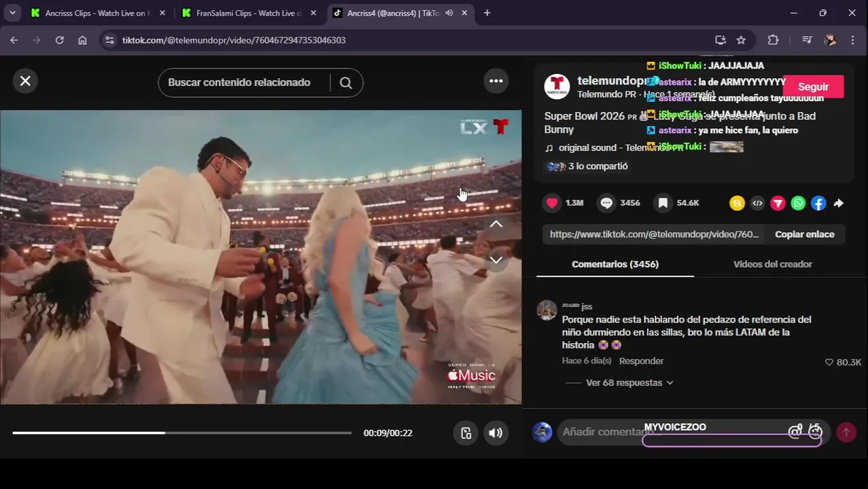Switch to 'FranSalami Clips' tab
Viewport: 868px width, 489px height.
[248, 13]
